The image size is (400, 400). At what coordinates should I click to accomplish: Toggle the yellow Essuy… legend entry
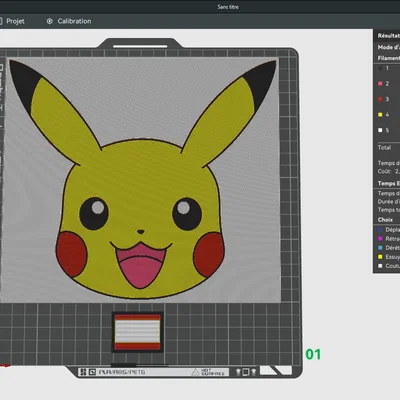(388, 257)
